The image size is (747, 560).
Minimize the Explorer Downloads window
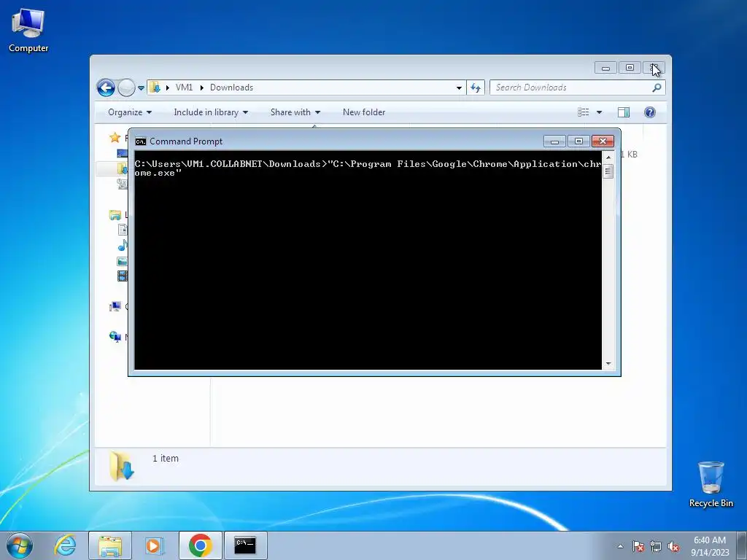click(x=605, y=68)
